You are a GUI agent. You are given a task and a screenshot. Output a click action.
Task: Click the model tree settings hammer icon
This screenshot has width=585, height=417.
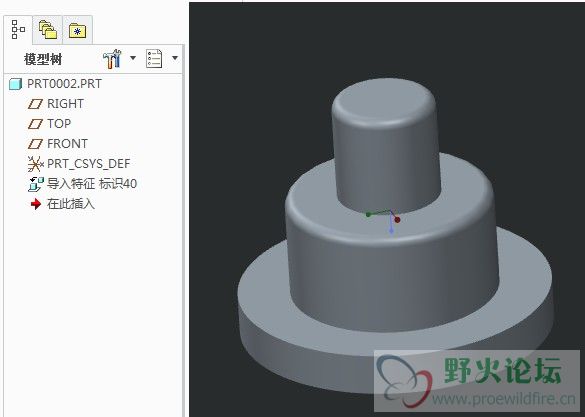112,59
